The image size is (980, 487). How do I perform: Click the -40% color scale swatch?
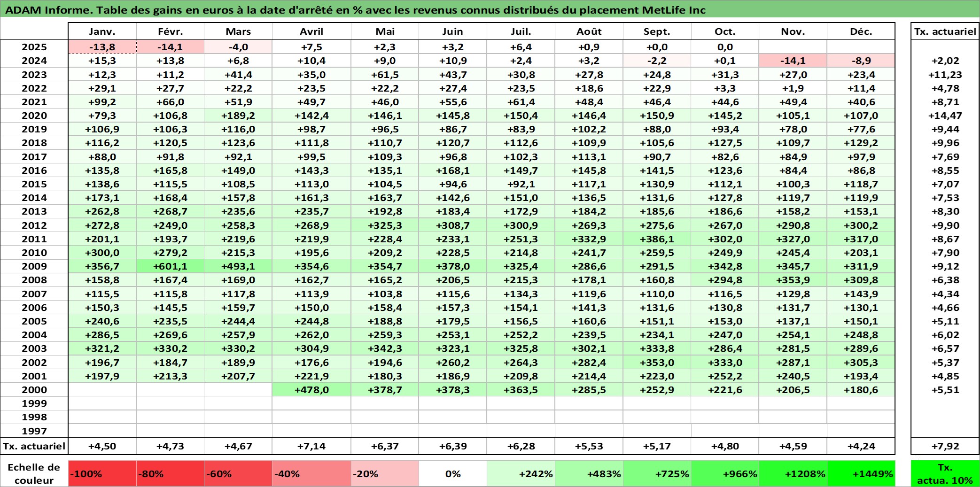click(x=311, y=473)
